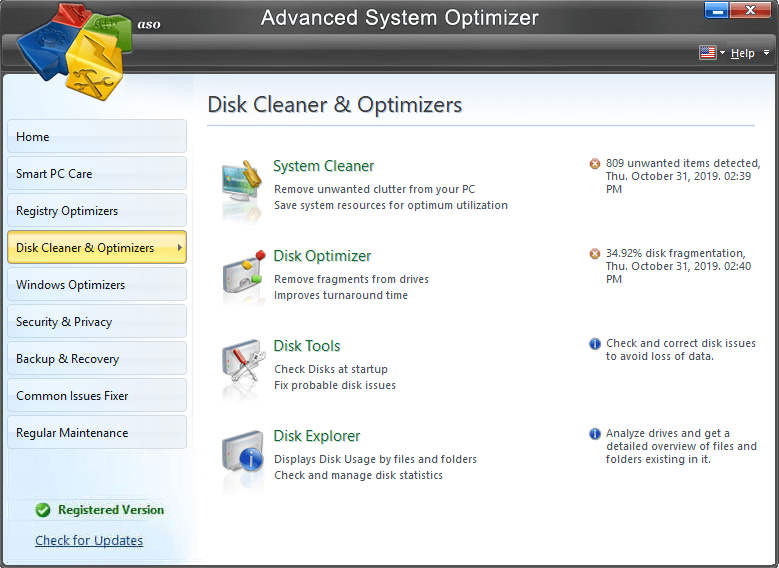Open the Disk Explorer info-drive icon
The height and width of the screenshot is (568, 779).
click(x=243, y=451)
